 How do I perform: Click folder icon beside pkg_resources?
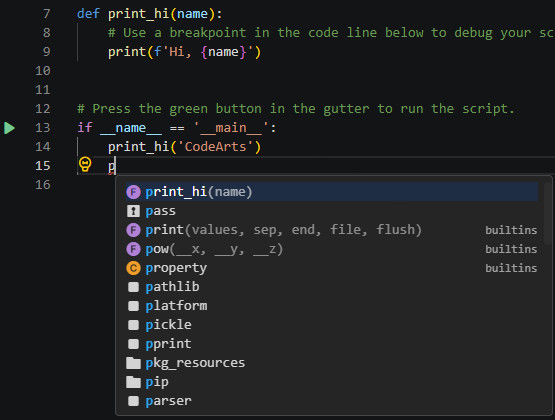(x=133, y=363)
